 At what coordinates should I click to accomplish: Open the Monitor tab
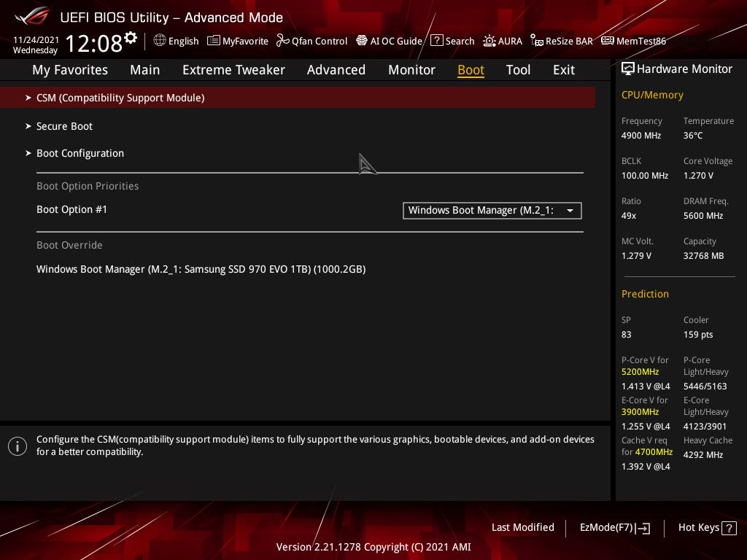[x=411, y=70]
